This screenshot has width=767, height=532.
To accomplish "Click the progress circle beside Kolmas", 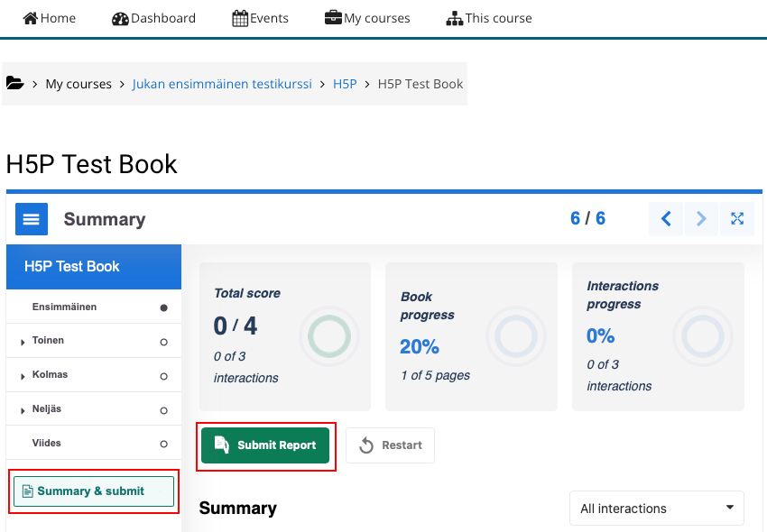I will (x=164, y=375).
